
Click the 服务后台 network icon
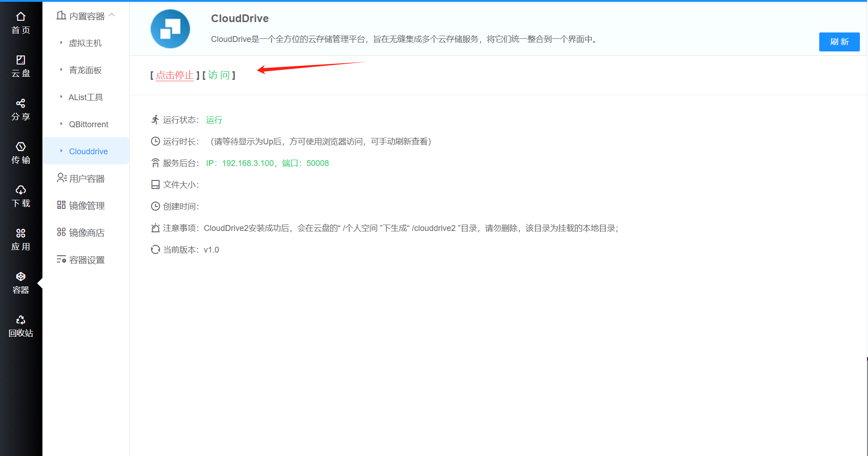[x=155, y=163]
